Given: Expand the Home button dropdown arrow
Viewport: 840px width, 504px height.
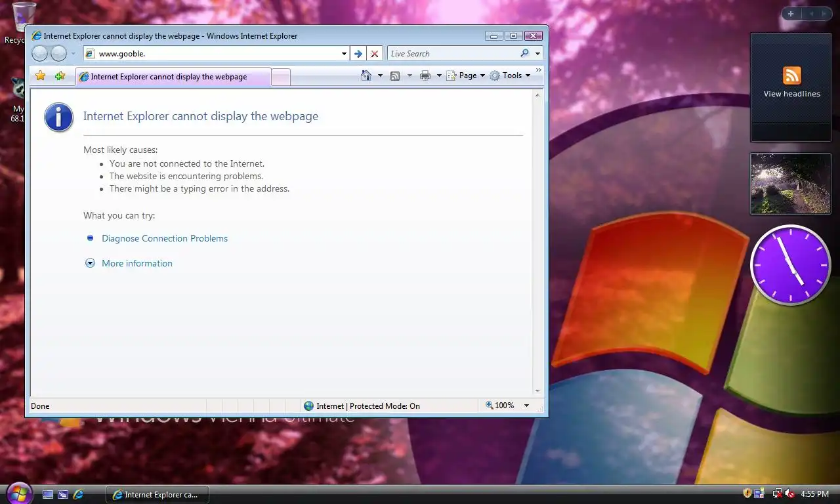Looking at the screenshot, I should point(380,75).
